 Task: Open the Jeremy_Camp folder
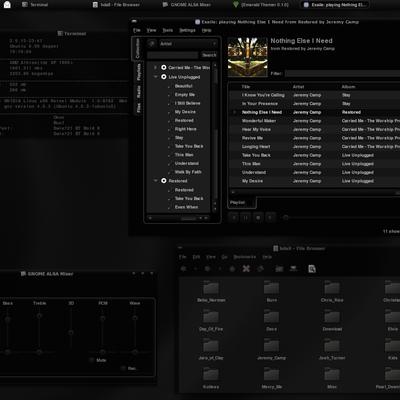point(272,349)
